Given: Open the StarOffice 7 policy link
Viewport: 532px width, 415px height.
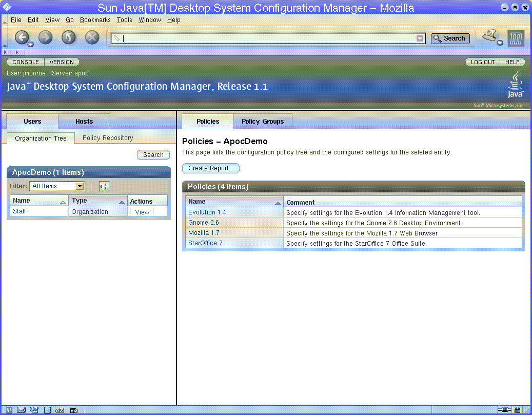Looking at the screenshot, I should (x=205, y=243).
